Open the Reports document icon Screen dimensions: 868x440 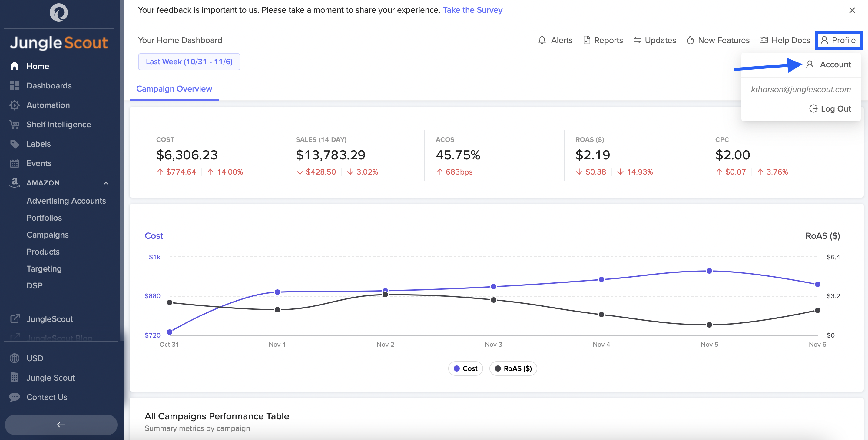click(x=587, y=40)
